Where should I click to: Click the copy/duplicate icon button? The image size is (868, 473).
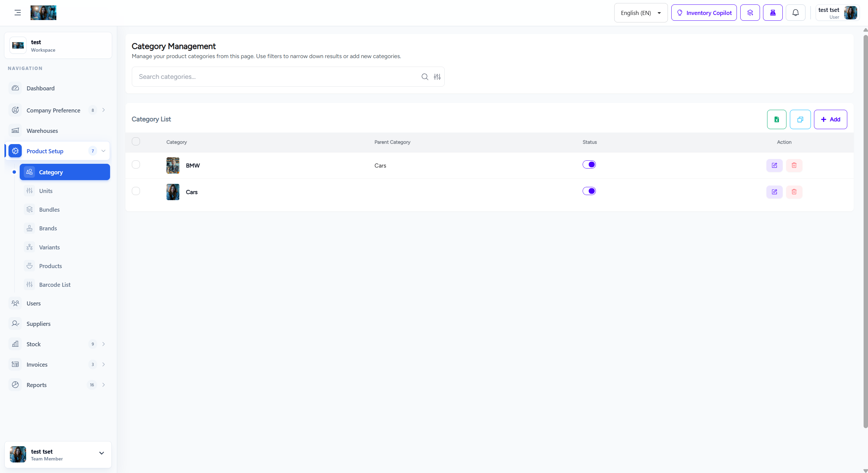[800, 120]
